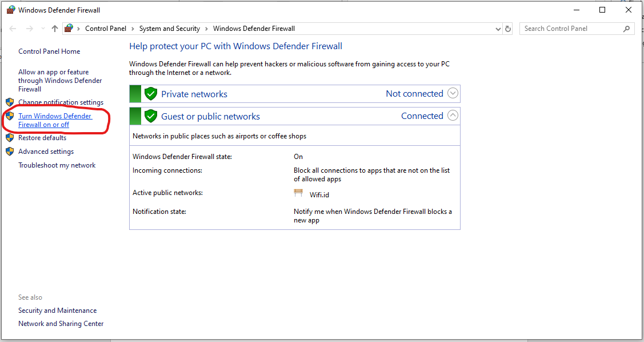Click the shield icon beside Change notification settings
Viewport: 644px width, 342px height.
(x=10, y=102)
